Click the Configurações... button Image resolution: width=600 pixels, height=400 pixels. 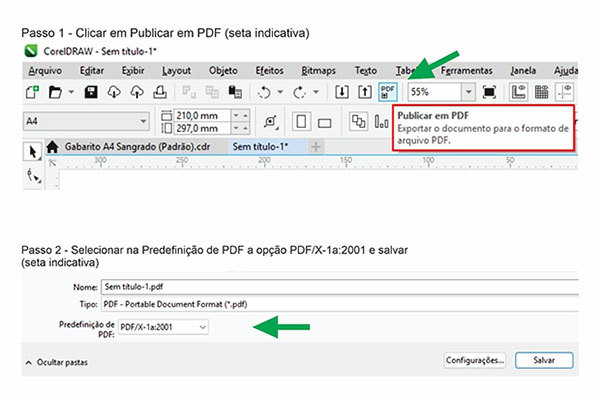pyautogui.click(x=475, y=360)
